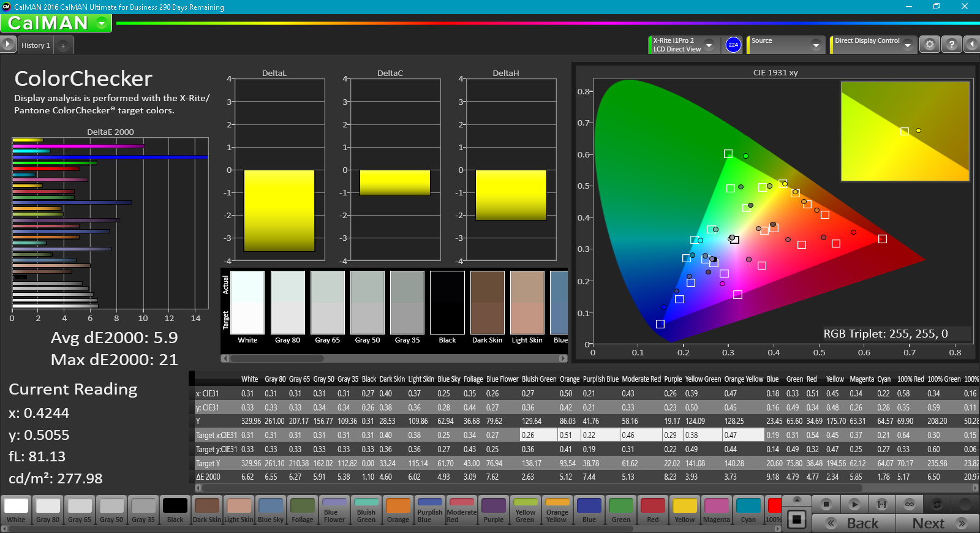980x533 pixels.
Task: Click the help question mark icon
Action: pos(951,45)
